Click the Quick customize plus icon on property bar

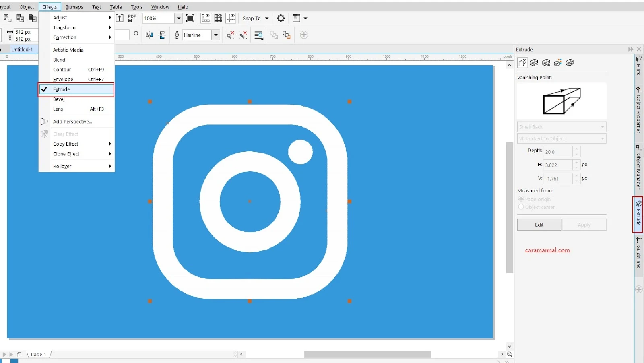click(304, 35)
